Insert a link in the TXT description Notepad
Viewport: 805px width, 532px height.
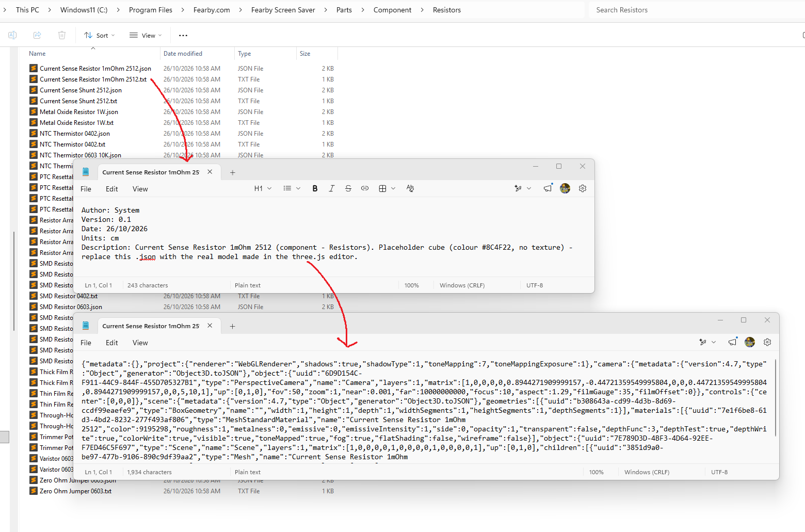pyautogui.click(x=365, y=188)
